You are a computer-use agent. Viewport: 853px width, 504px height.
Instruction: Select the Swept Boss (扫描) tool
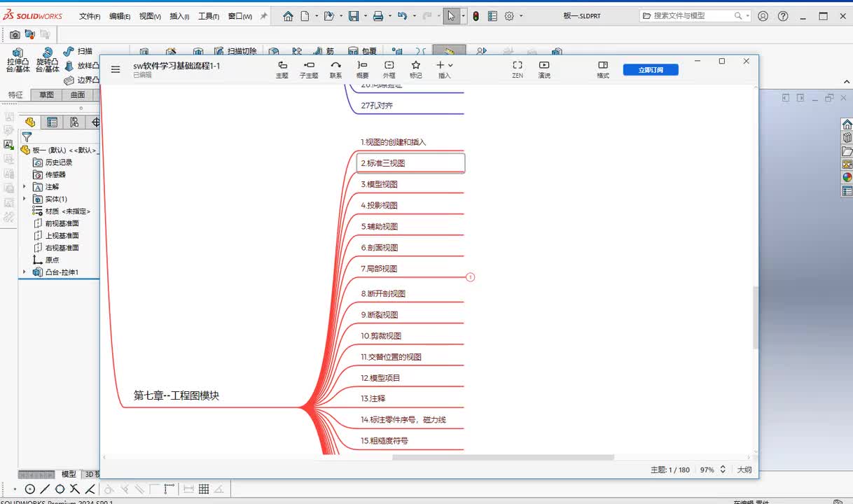pos(78,51)
